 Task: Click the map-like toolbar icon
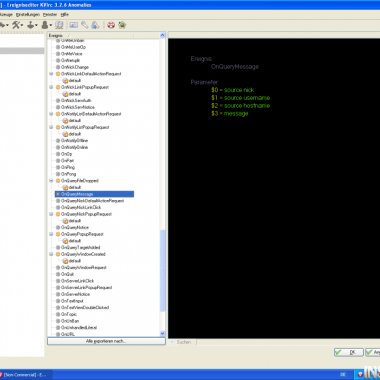click(59, 25)
